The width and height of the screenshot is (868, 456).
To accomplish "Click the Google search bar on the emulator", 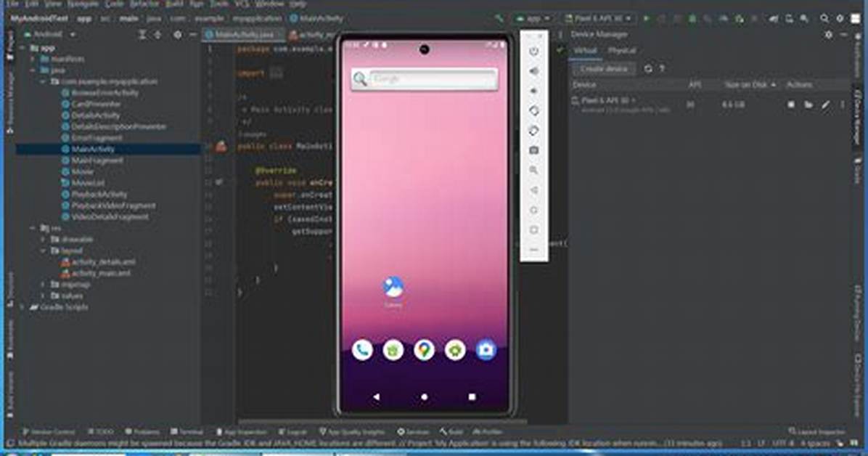I will (424, 79).
